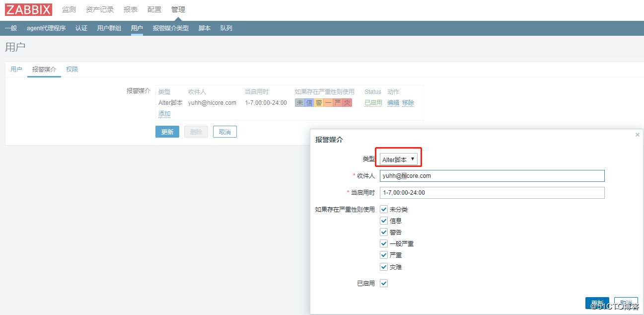Uncheck the 警告 severity checkbox
This screenshot has width=644, height=315.
click(384, 232)
